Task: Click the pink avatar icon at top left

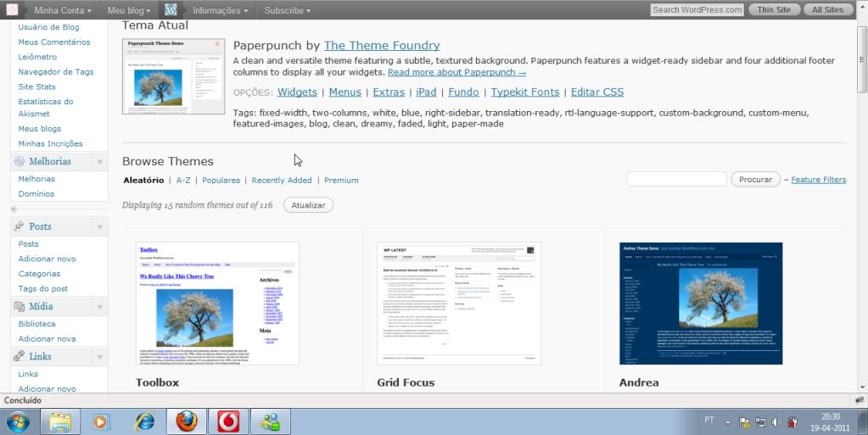Action: (13, 10)
